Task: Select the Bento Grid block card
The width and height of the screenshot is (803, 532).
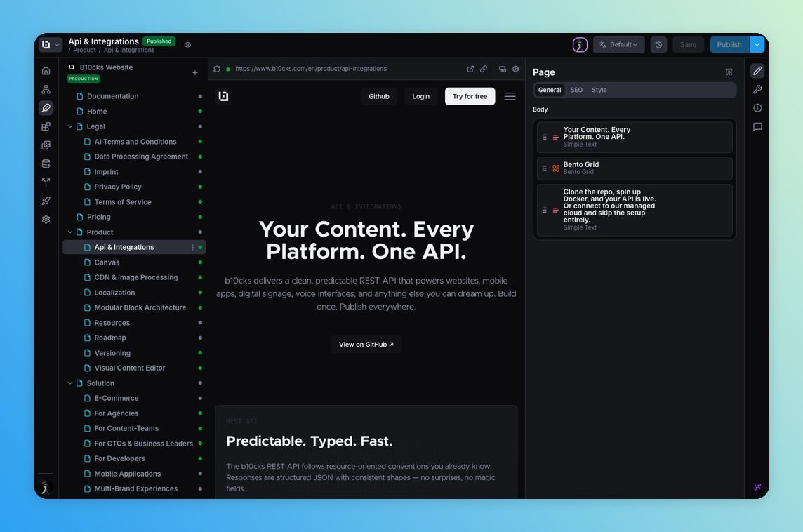Action: coord(635,168)
